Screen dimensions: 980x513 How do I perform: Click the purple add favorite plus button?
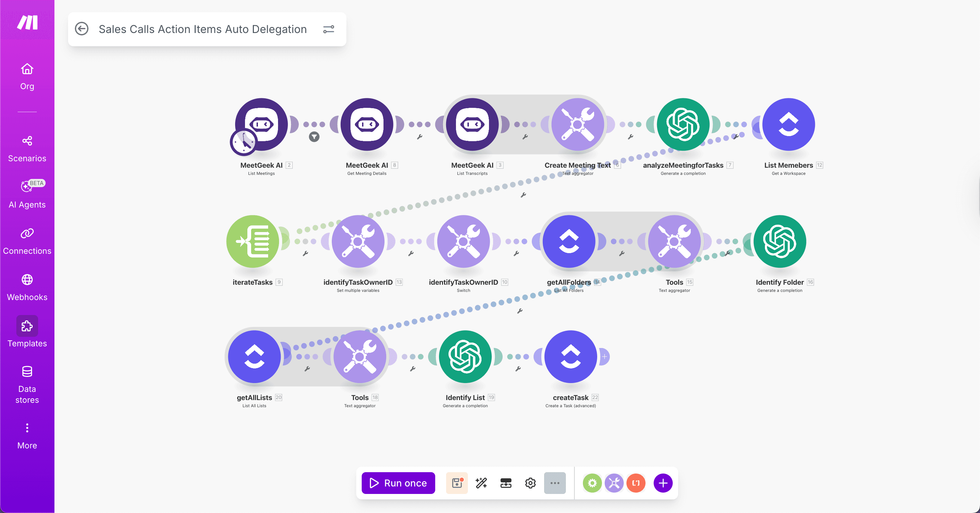663,483
